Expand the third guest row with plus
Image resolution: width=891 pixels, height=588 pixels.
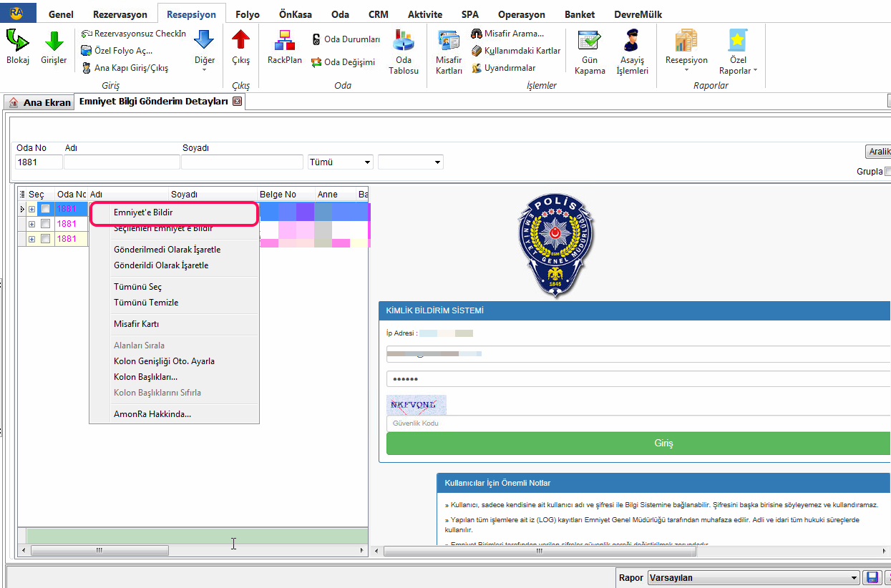point(31,239)
